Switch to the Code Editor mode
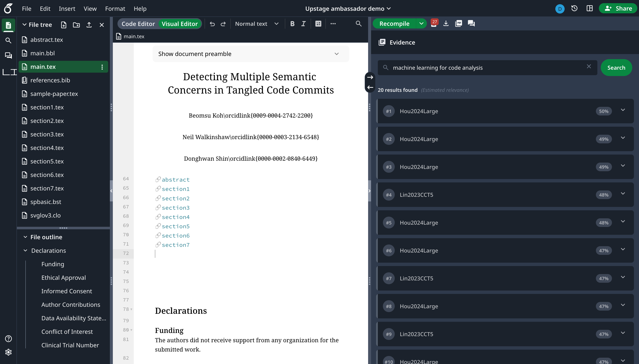This screenshot has height=364, width=639. pos(138,24)
